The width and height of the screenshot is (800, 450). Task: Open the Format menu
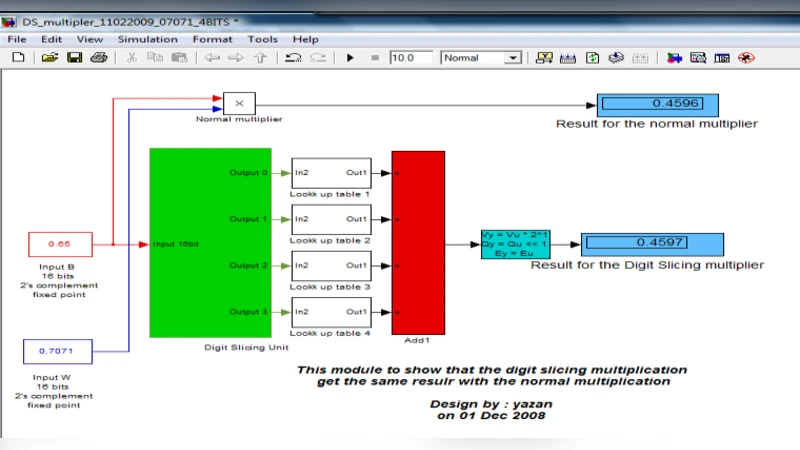coord(212,39)
